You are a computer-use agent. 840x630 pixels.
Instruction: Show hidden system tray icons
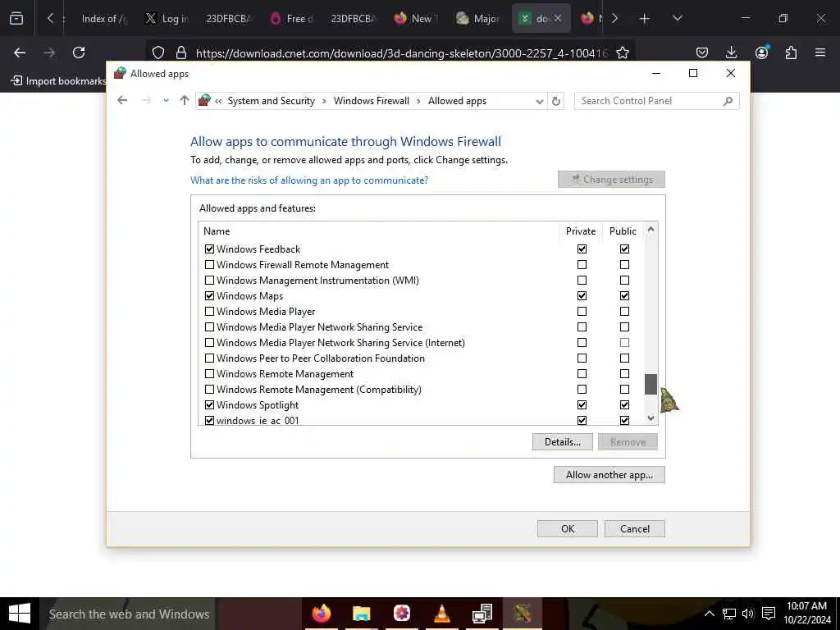pyautogui.click(x=709, y=614)
